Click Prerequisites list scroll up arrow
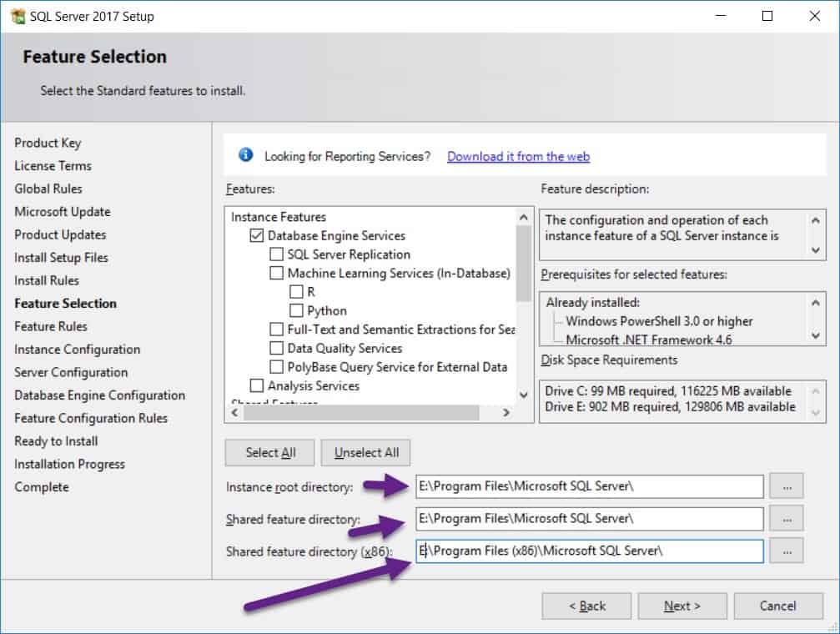Image resolution: width=840 pixels, height=634 pixels. [815, 303]
